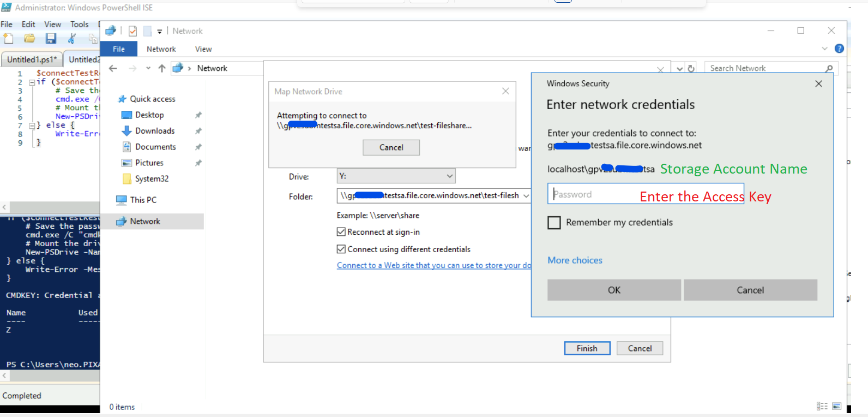
Task: Click Network segment in address bar
Action: point(212,68)
